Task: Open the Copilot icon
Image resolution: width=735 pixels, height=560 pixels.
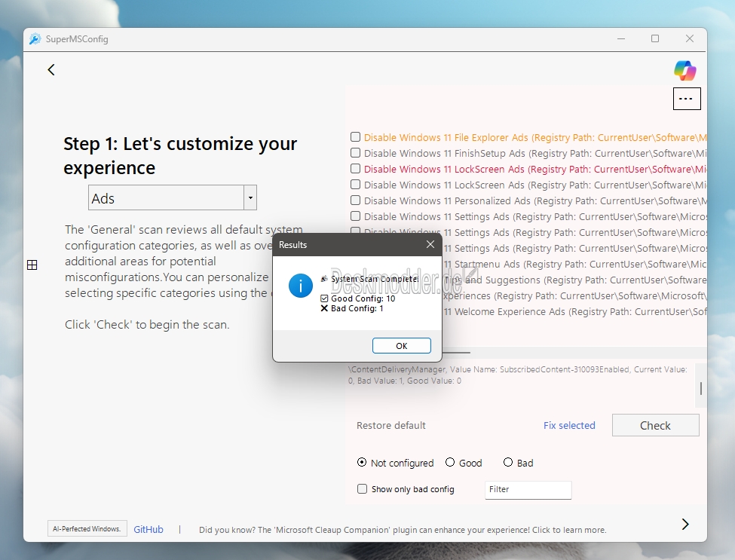Action: point(684,71)
